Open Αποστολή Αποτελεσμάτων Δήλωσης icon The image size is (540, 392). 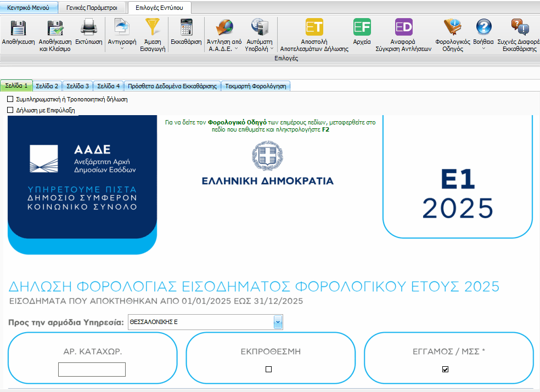click(314, 29)
